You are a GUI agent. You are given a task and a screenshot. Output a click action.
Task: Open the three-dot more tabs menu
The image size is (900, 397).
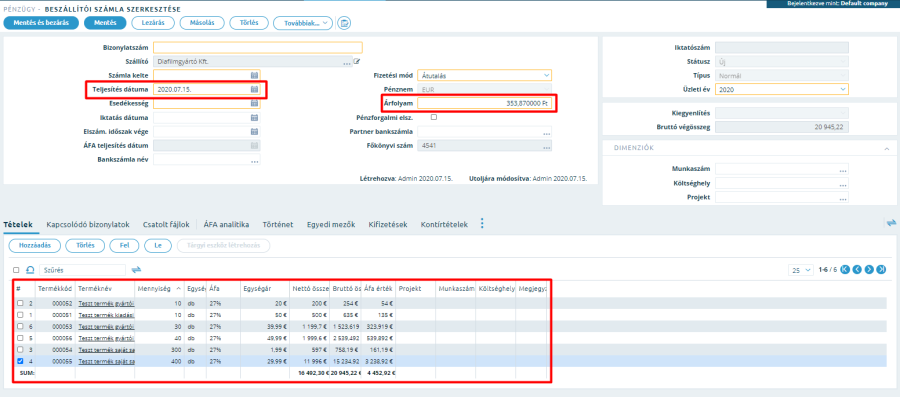pyautogui.click(x=482, y=223)
